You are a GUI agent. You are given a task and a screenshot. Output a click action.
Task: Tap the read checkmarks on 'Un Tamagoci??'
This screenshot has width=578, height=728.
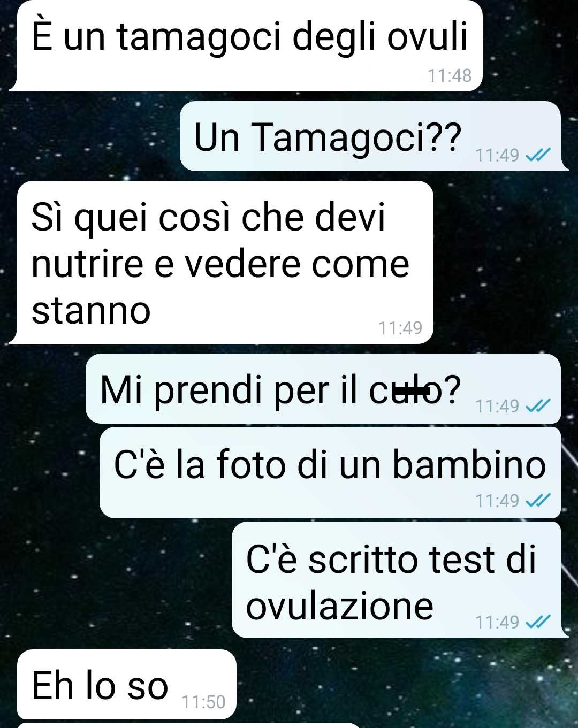click(x=538, y=155)
